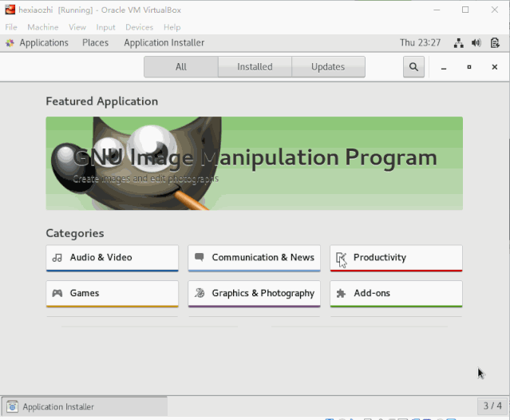Screen dimensions: 510x420
Task: Open the Audio & Video category
Action: (x=113, y=258)
